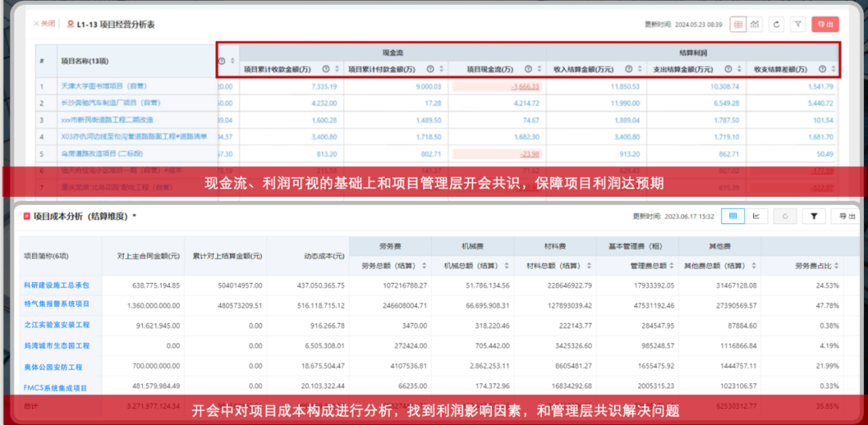Click the help icon beside 项目累计付款金额(万)
This screenshot has height=425, width=868.
430,69
